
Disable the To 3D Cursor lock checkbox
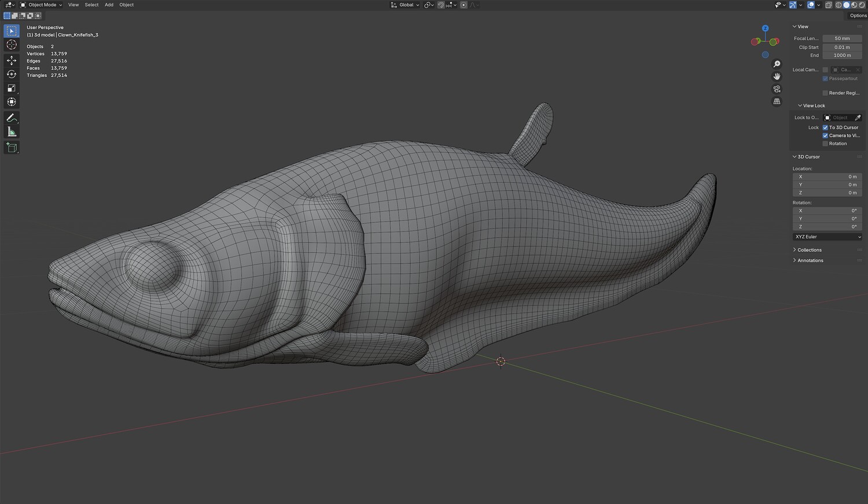[x=825, y=127]
